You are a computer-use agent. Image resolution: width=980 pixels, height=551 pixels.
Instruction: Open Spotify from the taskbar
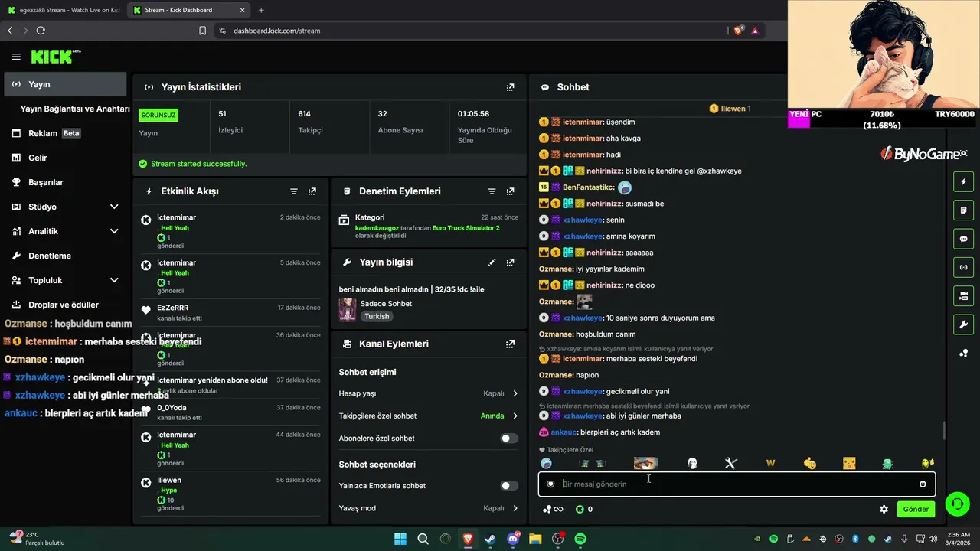coord(580,539)
